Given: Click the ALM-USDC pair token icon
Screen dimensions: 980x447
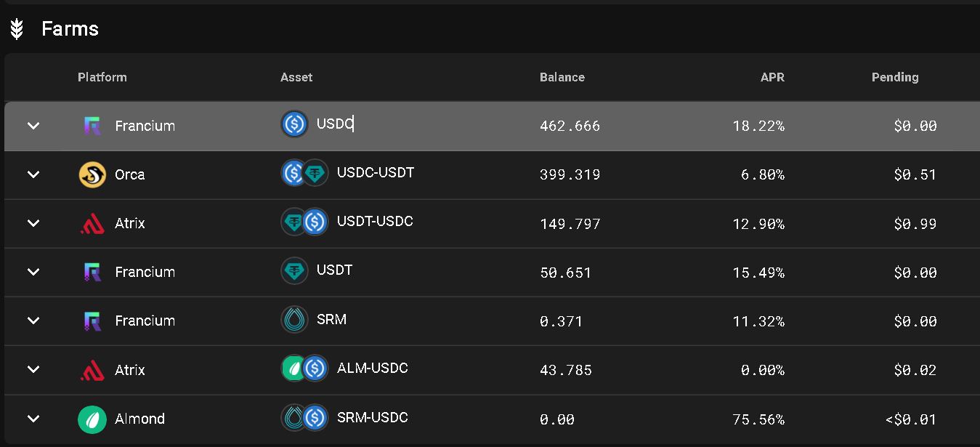Looking at the screenshot, I should pos(304,369).
